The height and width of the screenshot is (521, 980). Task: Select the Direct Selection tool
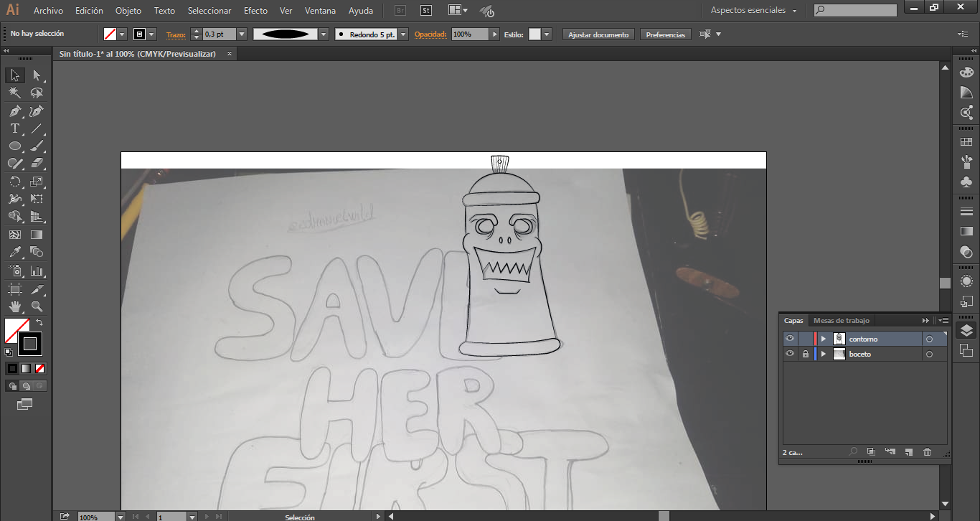[x=37, y=75]
